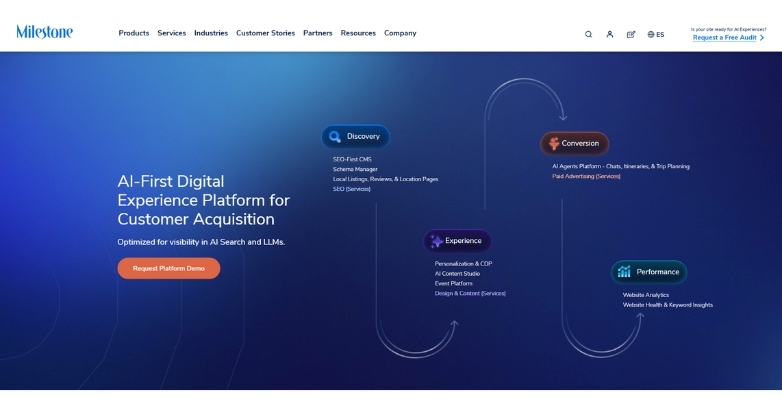The width and height of the screenshot is (782, 410).
Task: Open the Partners menu
Action: pyautogui.click(x=318, y=33)
